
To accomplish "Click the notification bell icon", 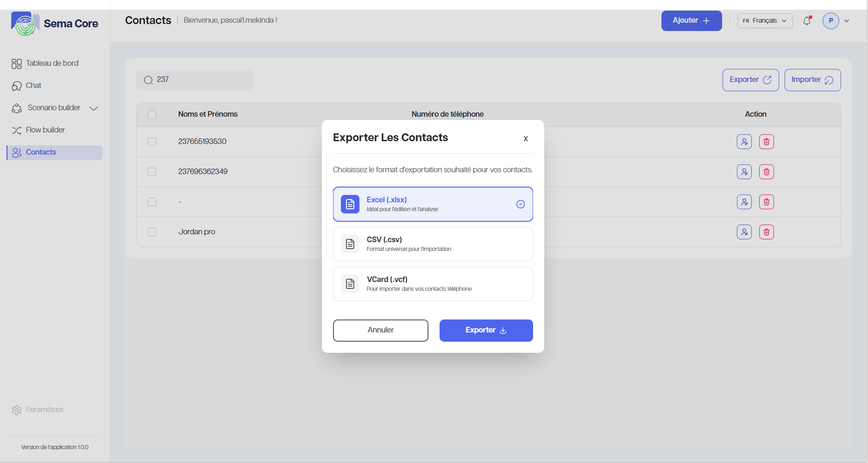I will coord(807,21).
